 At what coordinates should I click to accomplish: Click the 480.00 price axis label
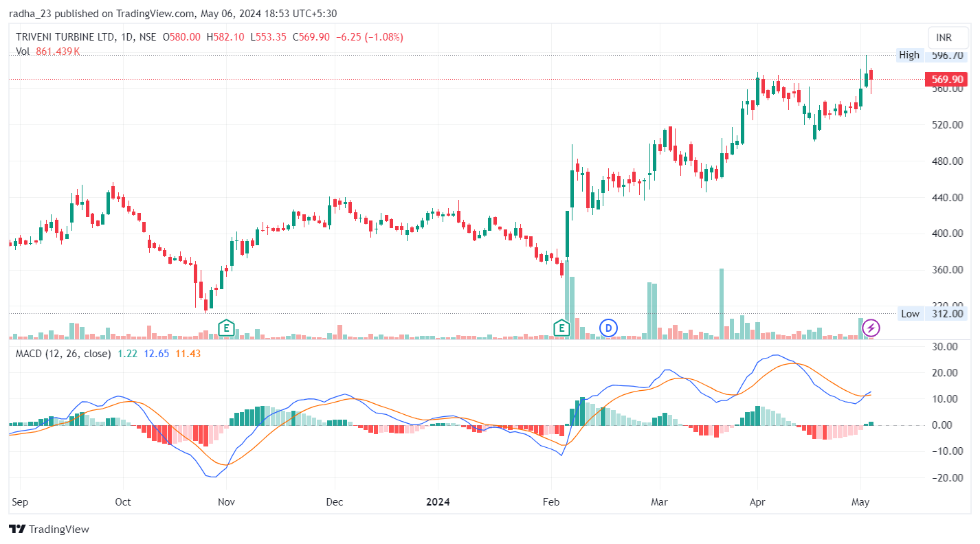946,161
